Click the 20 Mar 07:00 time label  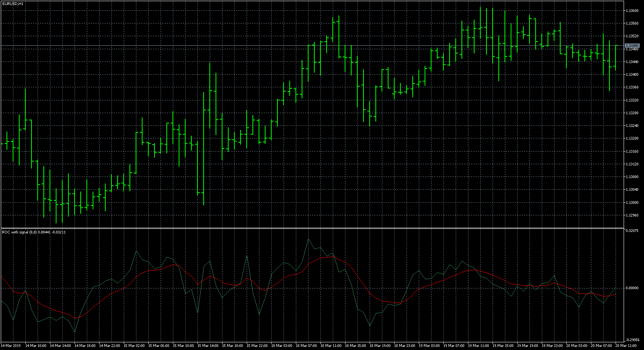(601, 346)
